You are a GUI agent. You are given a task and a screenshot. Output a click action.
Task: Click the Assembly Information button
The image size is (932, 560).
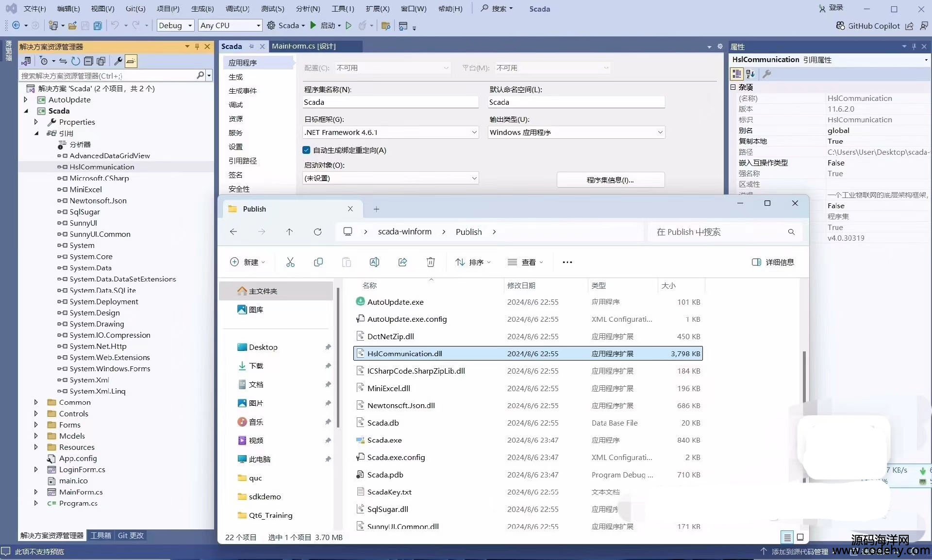610,180
